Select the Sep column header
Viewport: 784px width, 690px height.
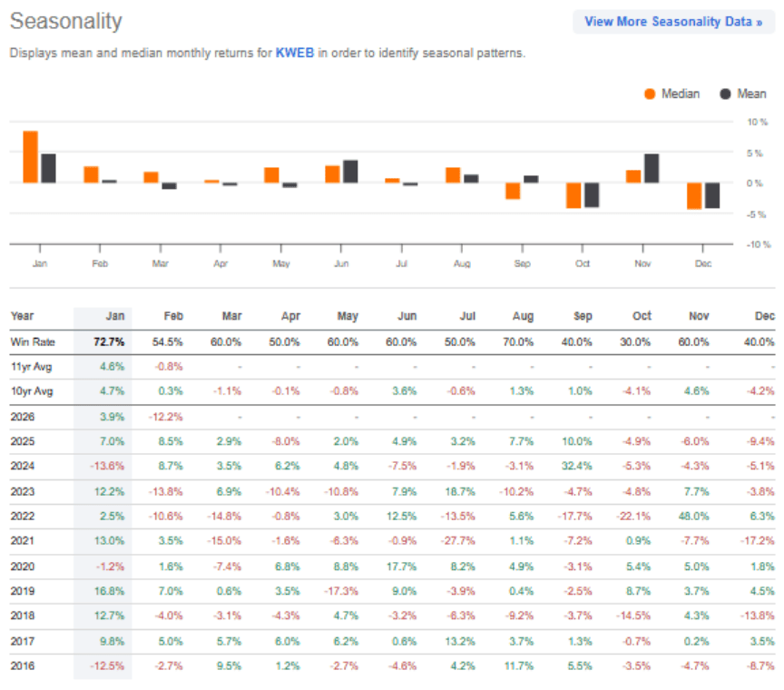click(583, 316)
